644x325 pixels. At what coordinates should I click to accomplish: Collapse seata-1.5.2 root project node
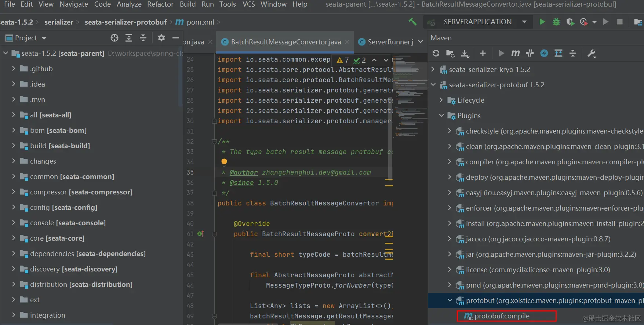(x=6, y=53)
